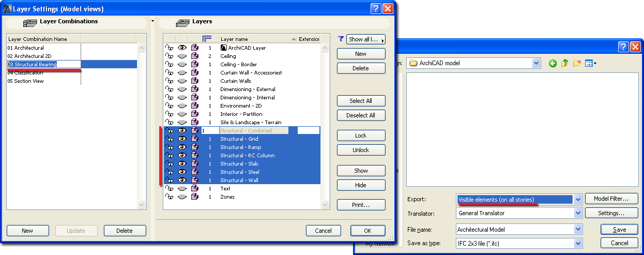The width and height of the screenshot is (644, 255).
Task: Click the Lock button
Action: 361,136
